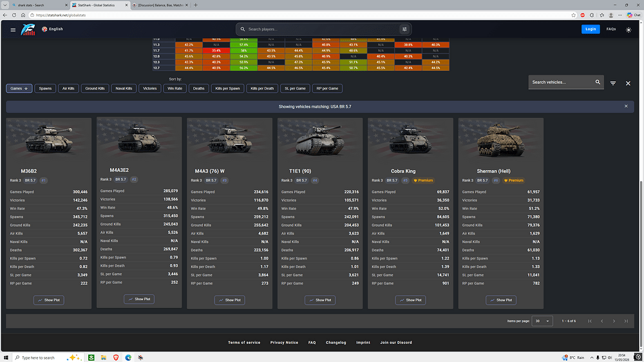Close the vehicle list panel X
The width and height of the screenshot is (644, 362).
pyautogui.click(x=628, y=83)
